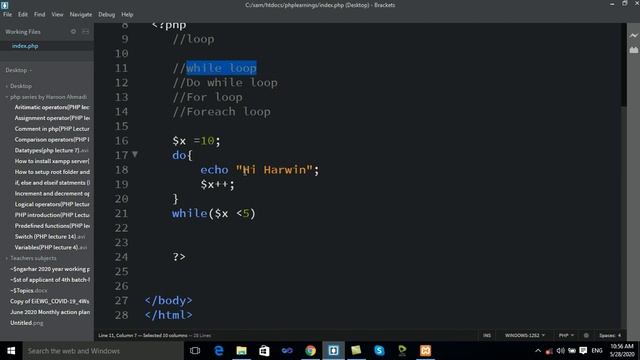Split the editor view icon
Image resolution: width=640 pixels, height=360 pixels.
[x=85, y=31]
